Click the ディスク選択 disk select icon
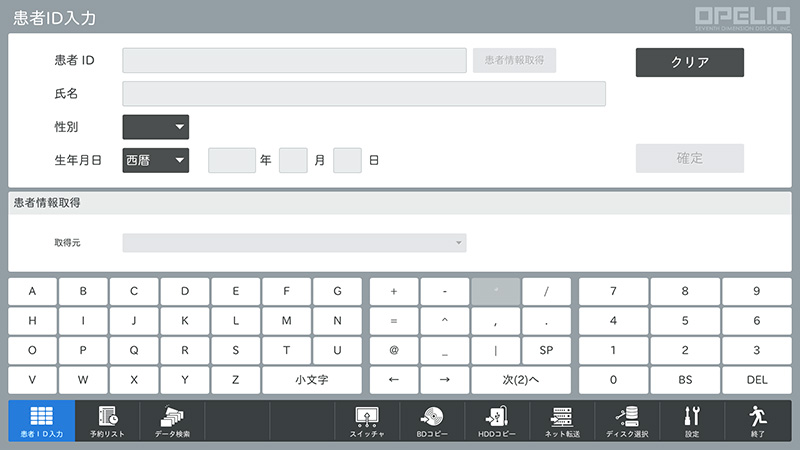The height and width of the screenshot is (450, 800). 627,421
